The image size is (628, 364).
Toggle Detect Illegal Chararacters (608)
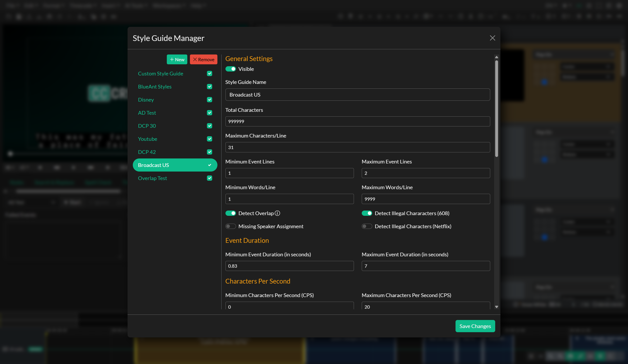click(367, 213)
